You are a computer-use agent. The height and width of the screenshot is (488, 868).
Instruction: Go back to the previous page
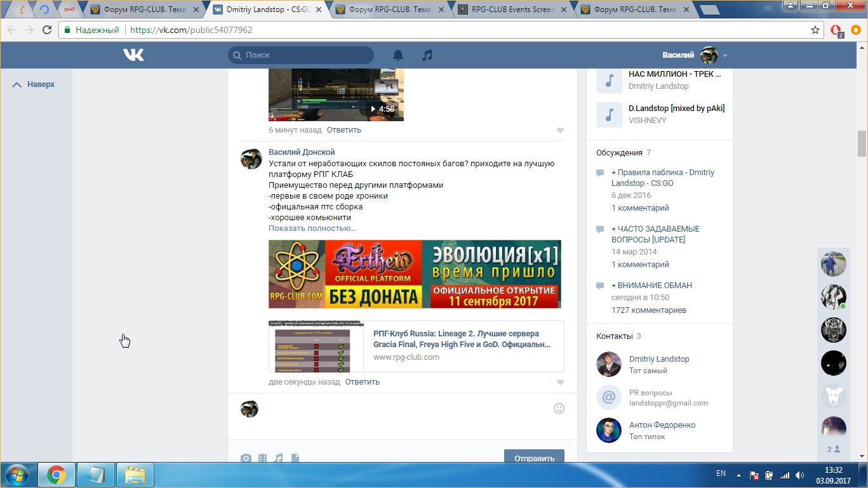(x=11, y=30)
